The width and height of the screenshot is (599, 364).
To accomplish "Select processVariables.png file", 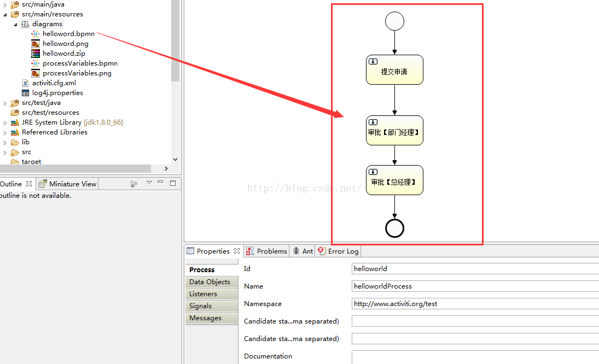I will (x=77, y=73).
